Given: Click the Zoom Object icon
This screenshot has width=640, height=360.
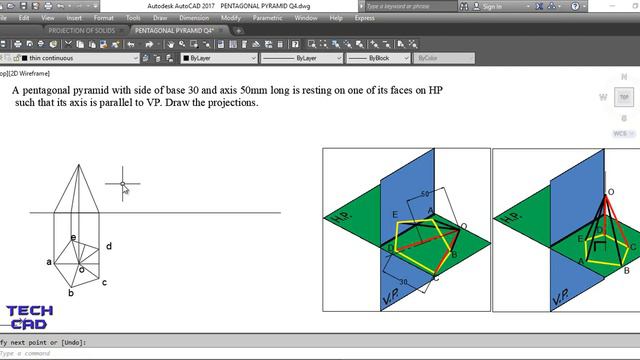Looking at the screenshot, I should (360, 44).
